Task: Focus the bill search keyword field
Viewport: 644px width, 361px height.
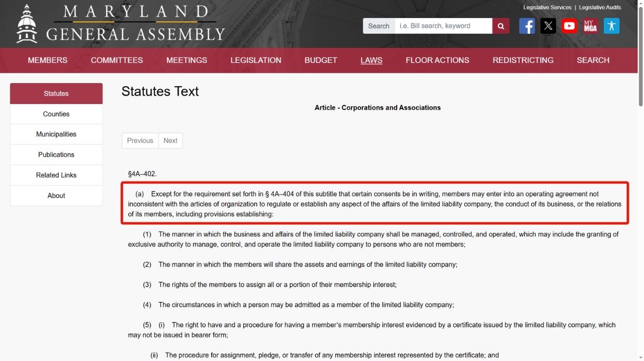Action: pyautogui.click(x=443, y=26)
